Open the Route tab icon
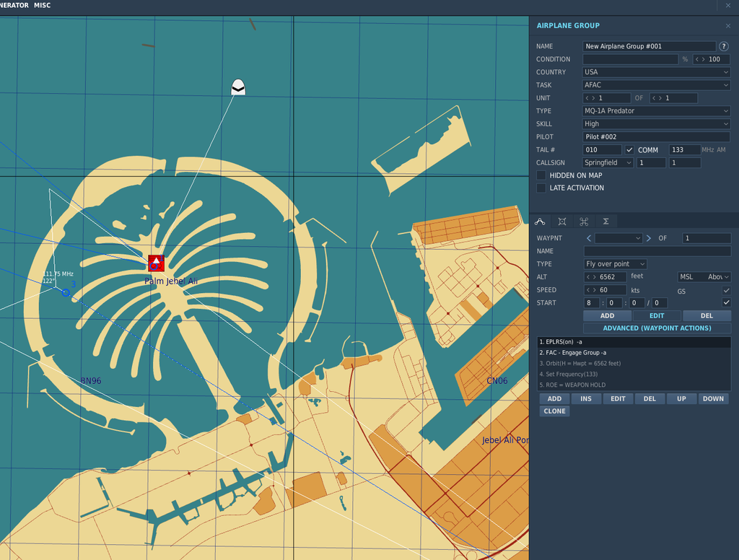Screen dimensions: 739x560 [540, 222]
